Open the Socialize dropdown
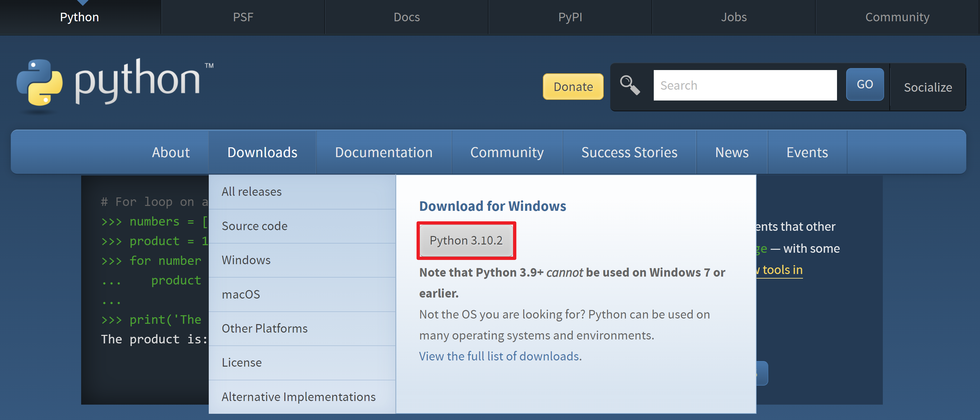Screen dimensions: 980x420 928,87
